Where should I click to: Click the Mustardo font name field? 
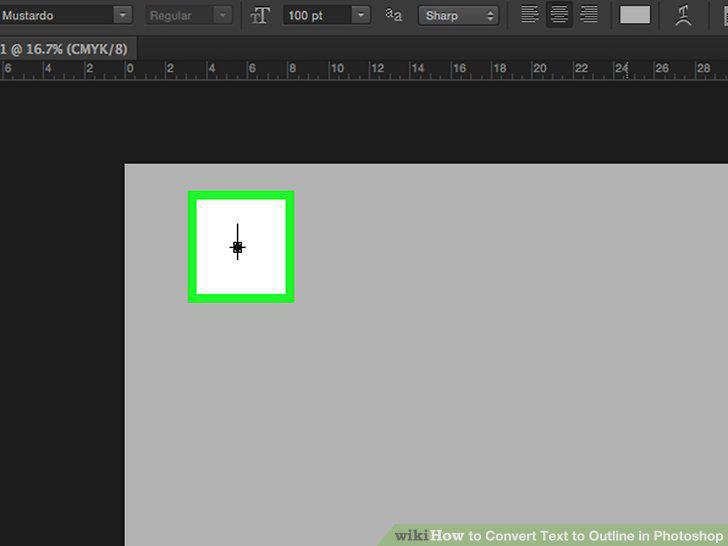57,15
